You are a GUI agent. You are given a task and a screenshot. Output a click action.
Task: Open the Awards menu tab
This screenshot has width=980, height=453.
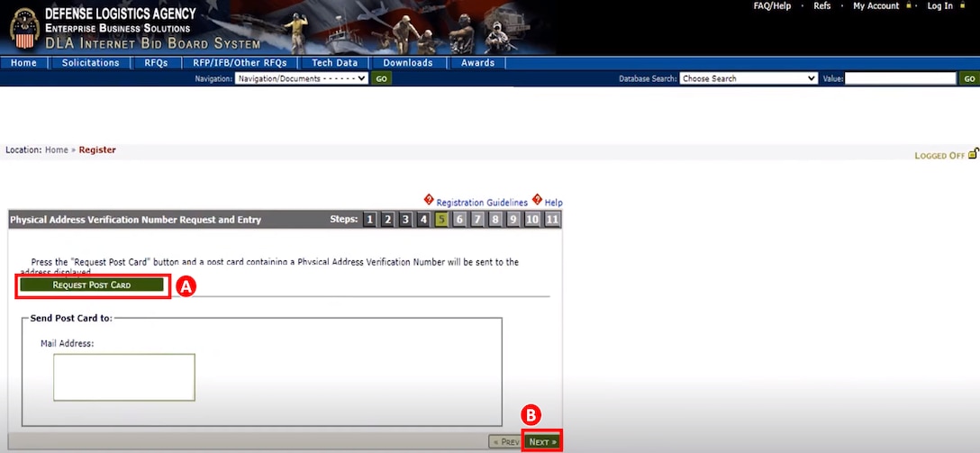[477, 63]
